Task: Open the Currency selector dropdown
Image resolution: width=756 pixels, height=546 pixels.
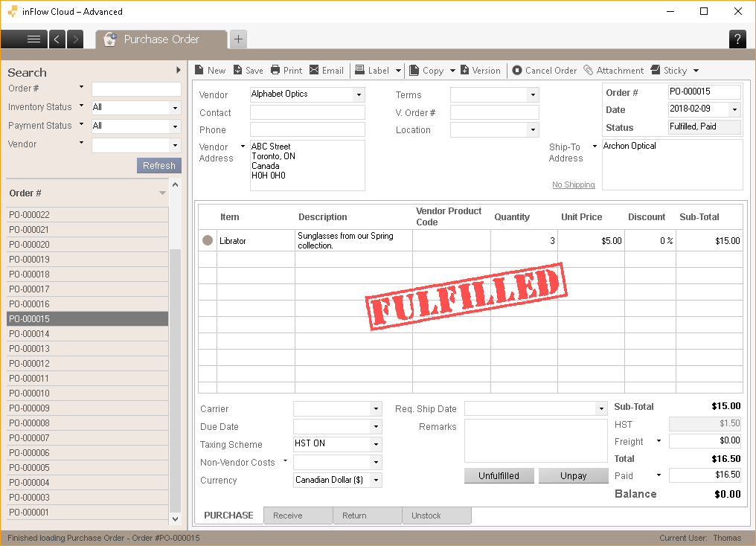Action: click(377, 480)
